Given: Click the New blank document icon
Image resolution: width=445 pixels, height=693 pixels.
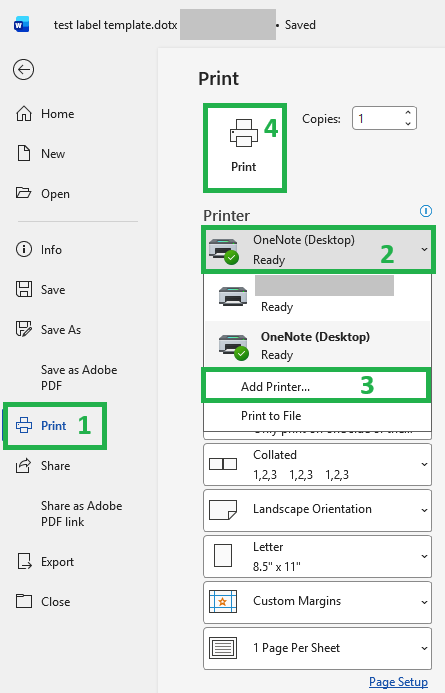Looking at the screenshot, I should (x=24, y=153).
